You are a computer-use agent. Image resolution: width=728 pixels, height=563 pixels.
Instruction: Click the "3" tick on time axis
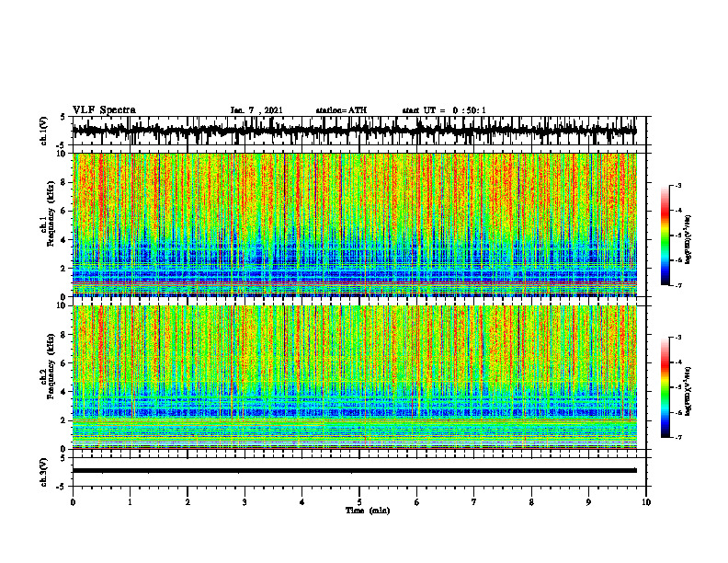pos(245,502)
